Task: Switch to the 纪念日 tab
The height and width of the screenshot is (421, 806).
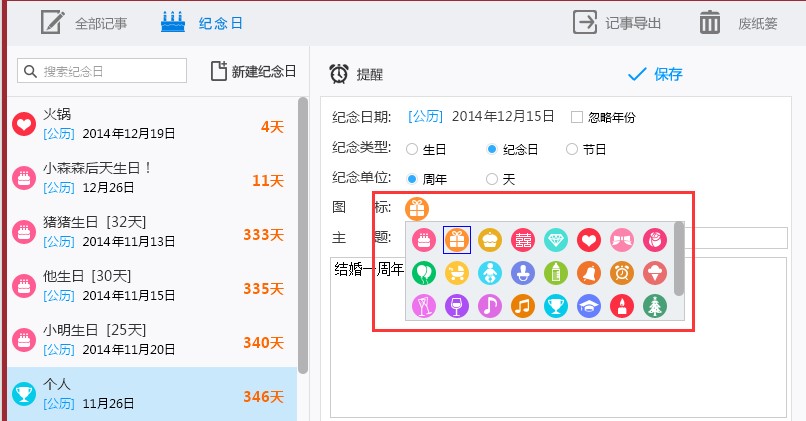Action: [202, 23]
